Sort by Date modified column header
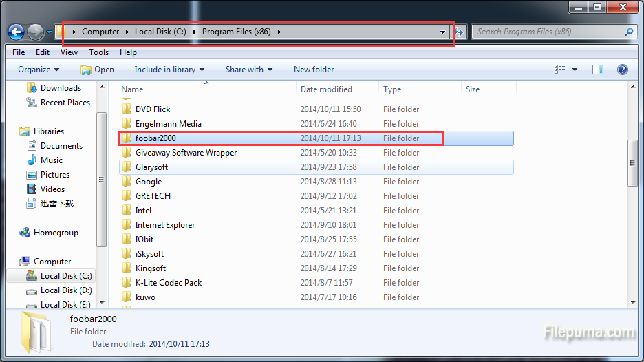This screenshot has height=362, width=644. point(326,89)
